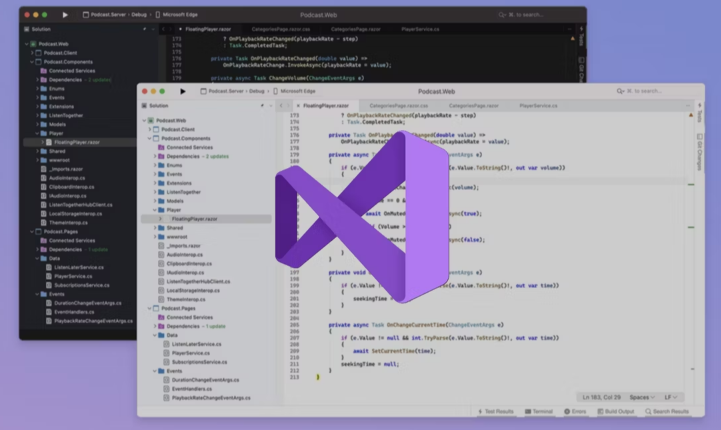The height and width of the screenshot is (430, 721).
Task: Click the wwwroot folder icon in the light window
Action: pos(161,237)
